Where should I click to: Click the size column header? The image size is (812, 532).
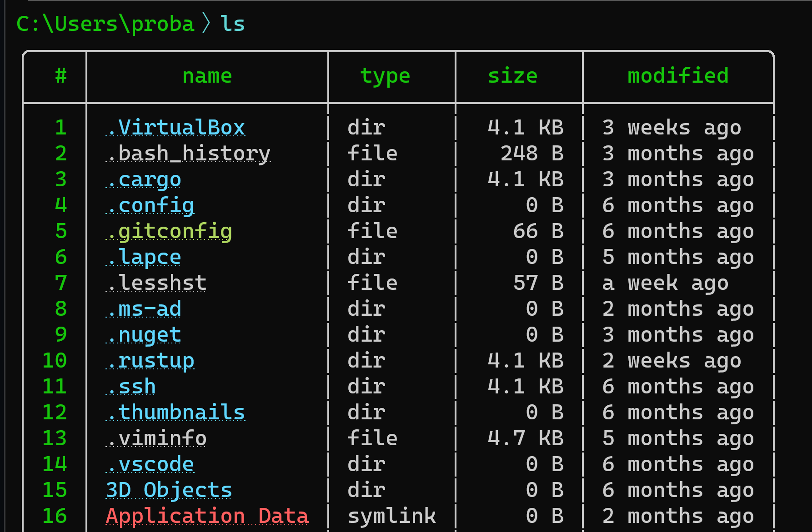point(512,76)
